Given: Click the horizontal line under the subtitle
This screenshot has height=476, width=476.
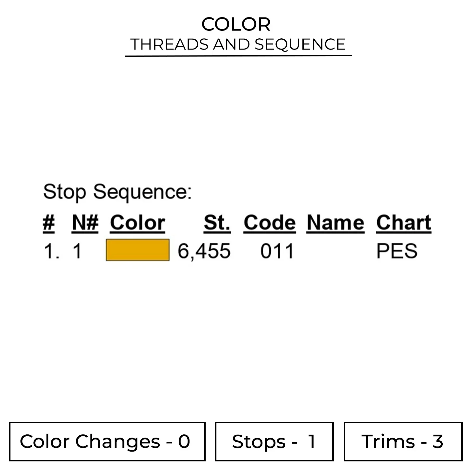Looking at the screenshot, I should [238, 56].
